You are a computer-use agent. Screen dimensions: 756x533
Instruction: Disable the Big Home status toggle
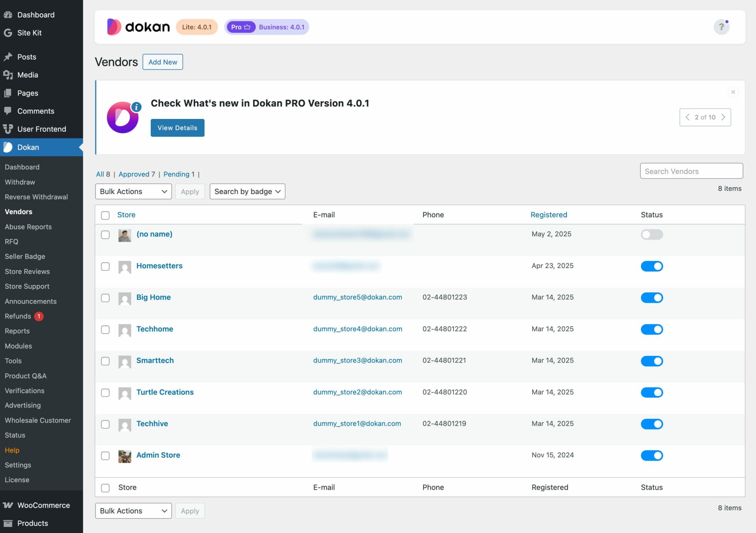(652, 298)
